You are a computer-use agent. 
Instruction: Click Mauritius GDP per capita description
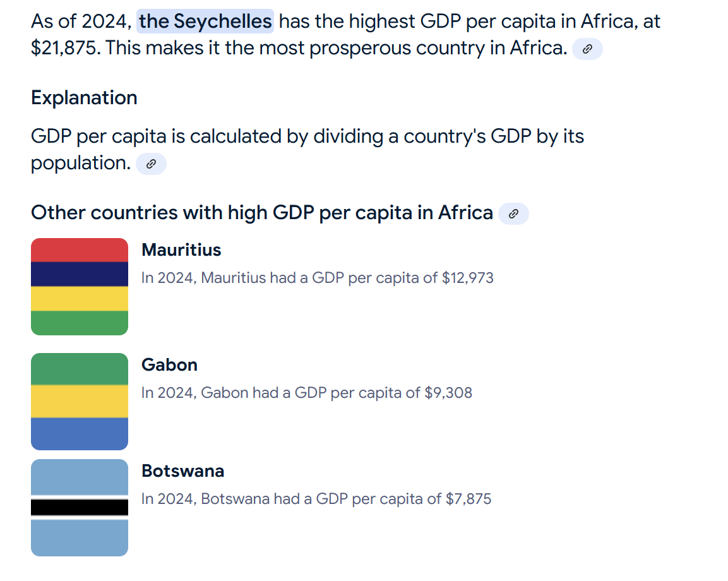tap(317, 278)
